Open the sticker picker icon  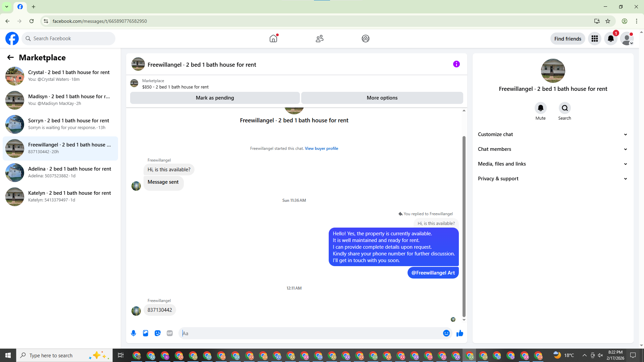click(x=158, y=333)
